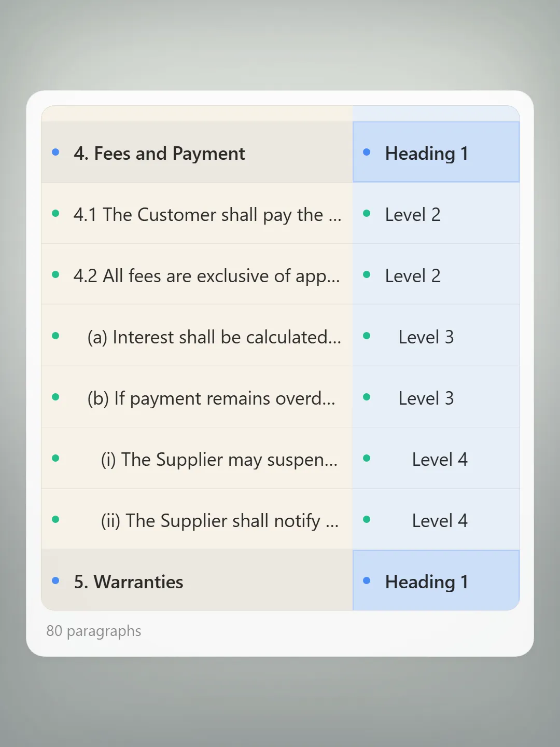This screenshot has width=560, height=747.
Task: Select the 4. Fees and Payment heading row
Action: (197, 152)
